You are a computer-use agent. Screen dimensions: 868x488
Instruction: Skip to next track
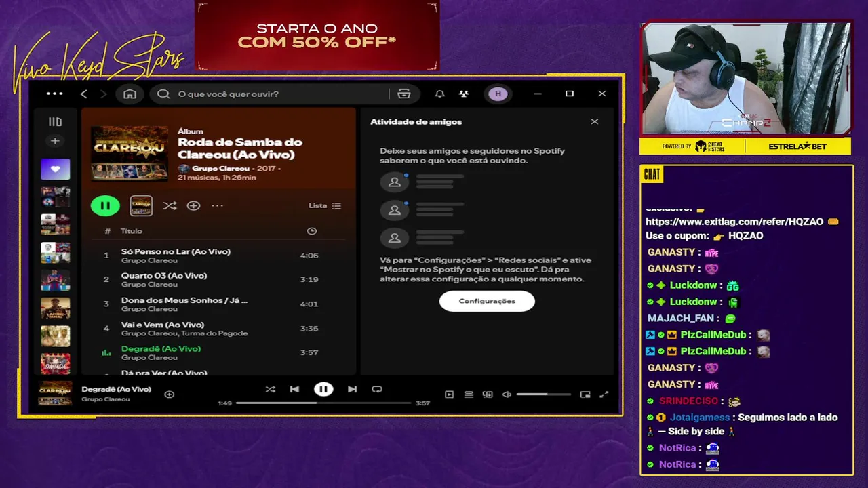(x=352, y=389)
